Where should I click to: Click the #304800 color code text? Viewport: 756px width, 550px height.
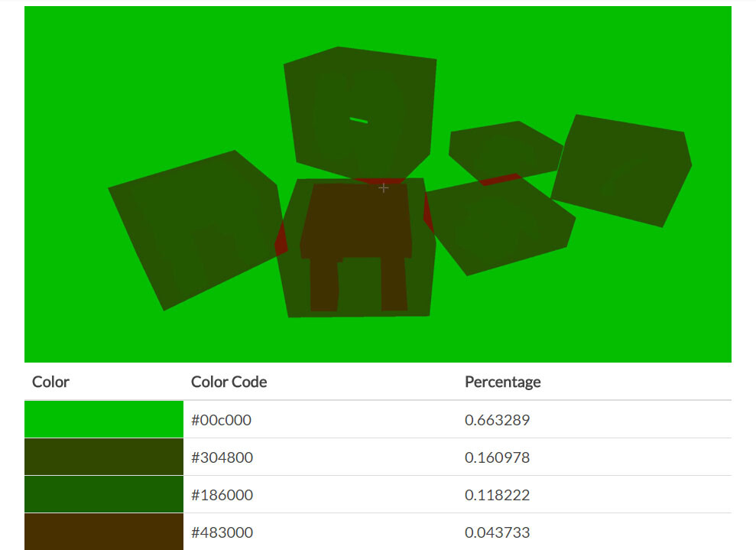click(x=222, y=457)
